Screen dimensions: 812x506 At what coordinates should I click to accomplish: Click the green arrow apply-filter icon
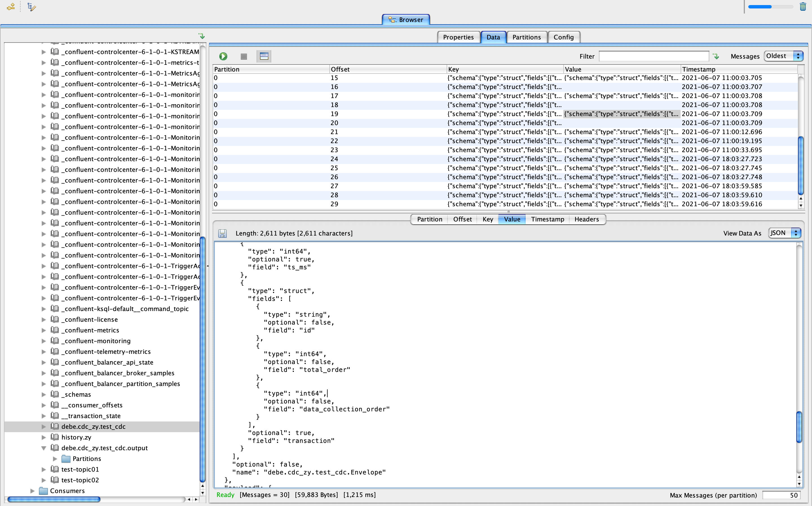[716, 56]
